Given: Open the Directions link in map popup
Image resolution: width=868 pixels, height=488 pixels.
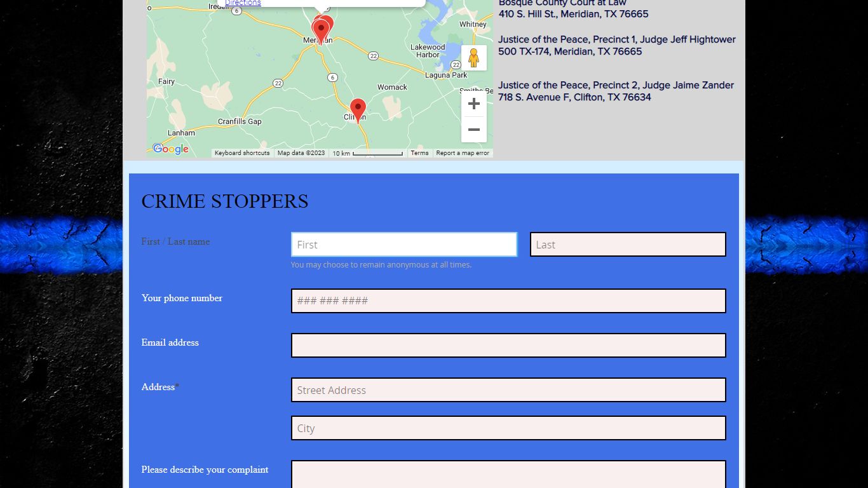Looking at the screenshot, I should coord(243,3).
